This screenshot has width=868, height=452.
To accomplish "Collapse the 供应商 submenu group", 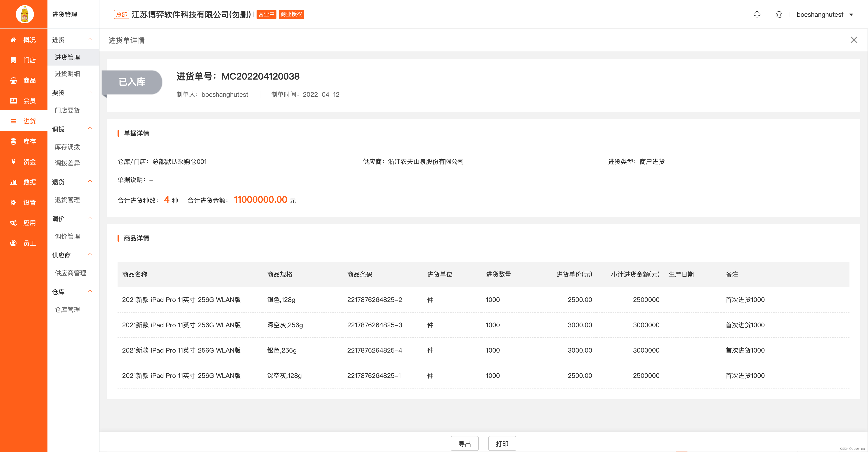I will pos(90,255).
